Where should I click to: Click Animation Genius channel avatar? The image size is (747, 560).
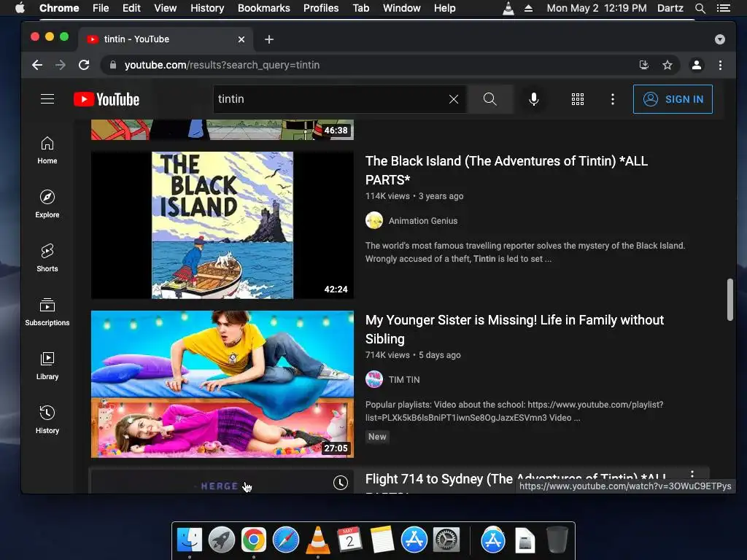pyautogui.click(x=374, y=220)
